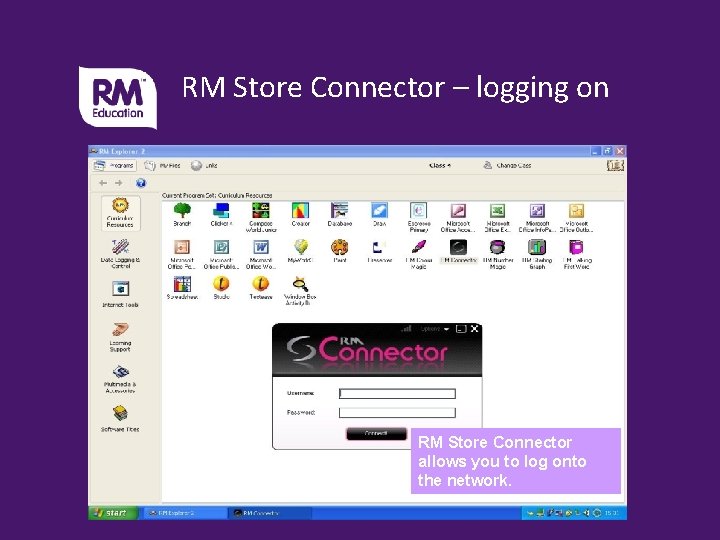The height and width of the screenshot is (540, 720).
Task: Open Microsoft Office Excel icon
Action: pos(497,218)
